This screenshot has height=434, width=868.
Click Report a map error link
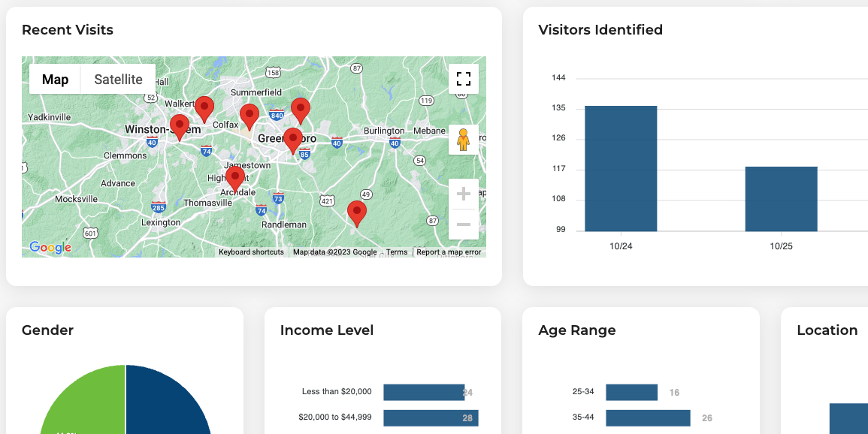449,252
